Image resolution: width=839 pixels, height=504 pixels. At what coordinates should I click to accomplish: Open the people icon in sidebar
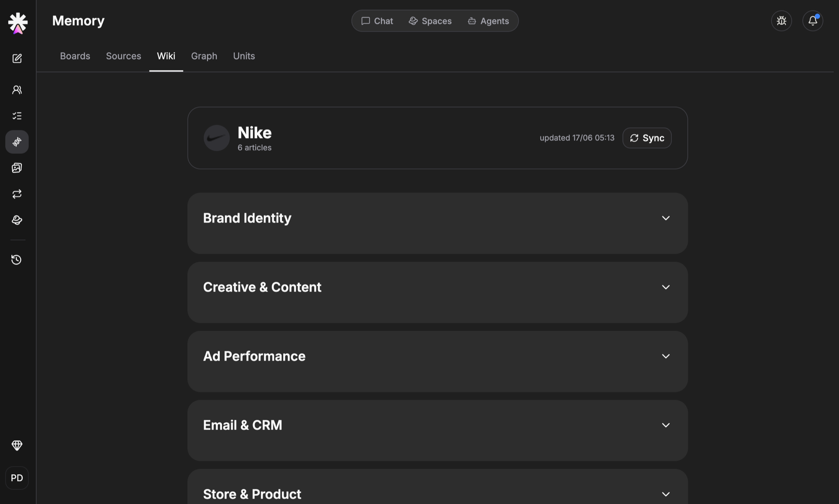click(x=17, y=90)
